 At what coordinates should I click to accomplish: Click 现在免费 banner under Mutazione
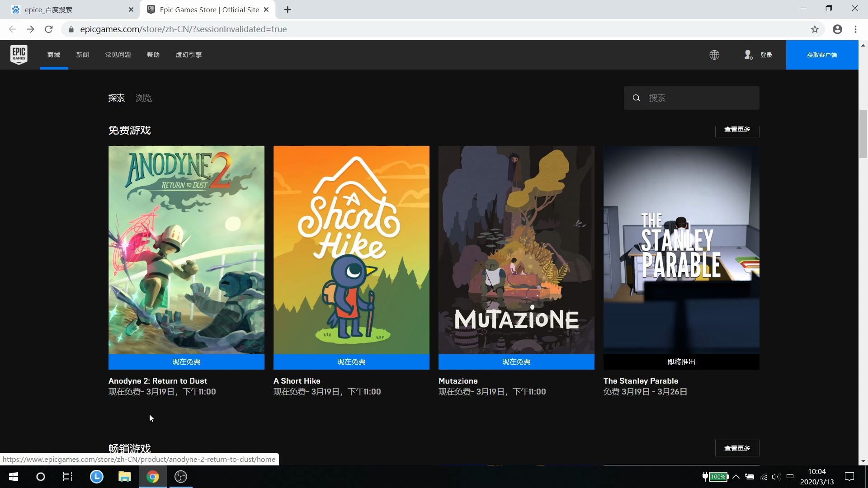point(516,362)
